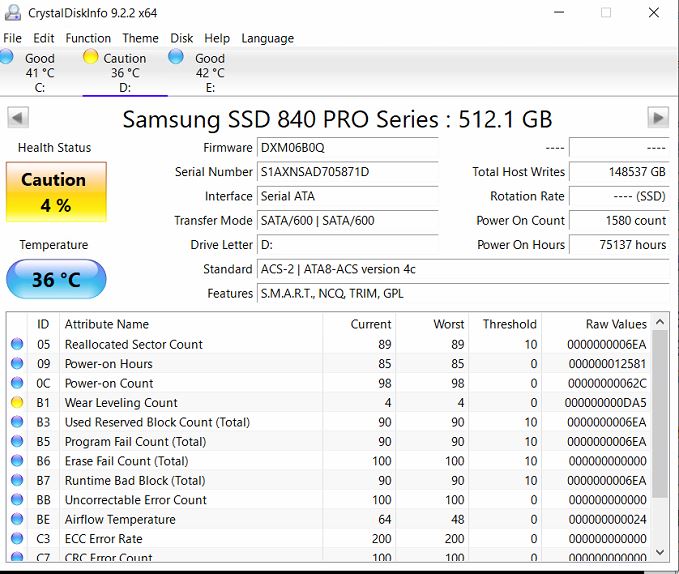Click the 36 °C temperature button

coord(56,280)
